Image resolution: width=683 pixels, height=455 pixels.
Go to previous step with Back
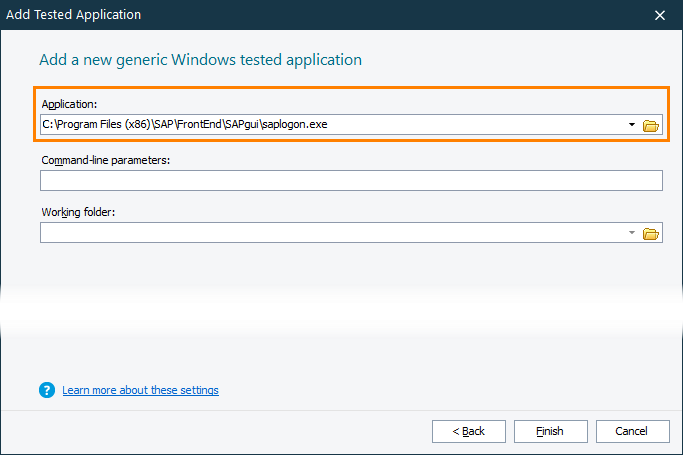(469, 431)
